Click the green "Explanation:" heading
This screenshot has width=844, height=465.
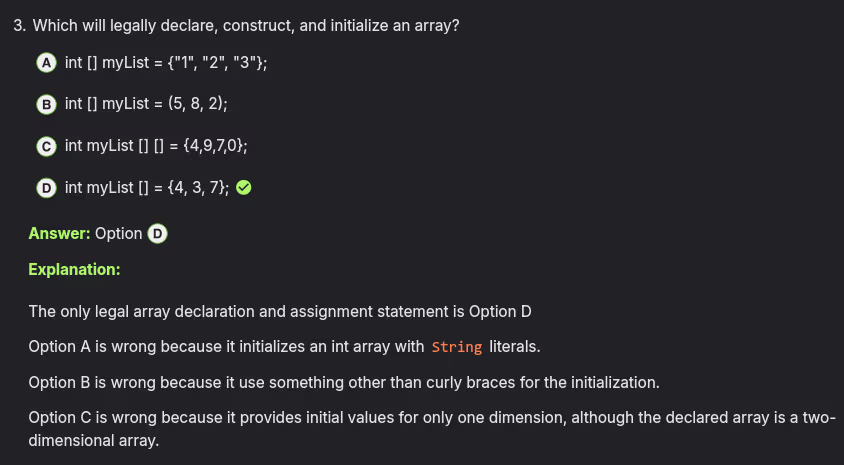[74, 269]
